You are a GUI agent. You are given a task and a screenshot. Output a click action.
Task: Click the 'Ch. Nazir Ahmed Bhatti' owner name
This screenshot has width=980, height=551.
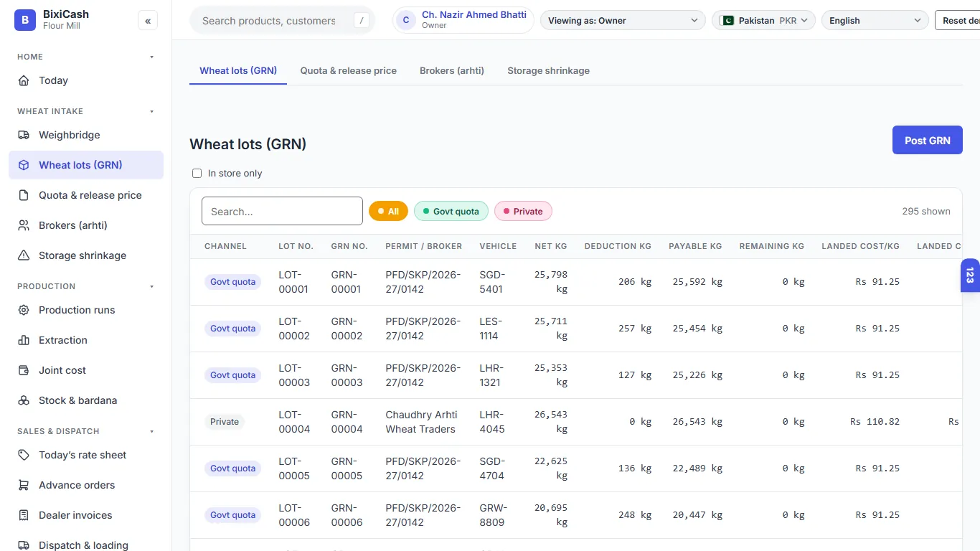tap(474, 14)
